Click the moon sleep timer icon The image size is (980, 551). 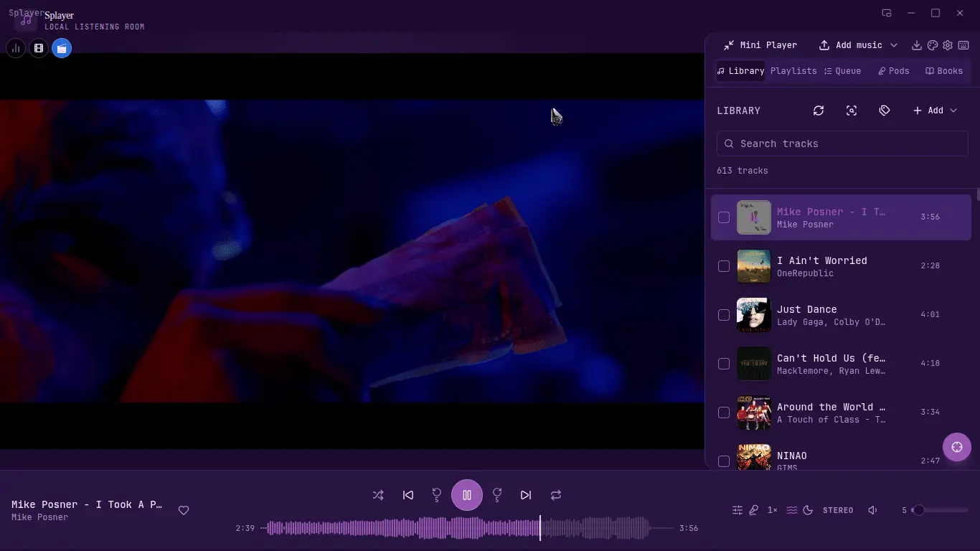pyautogui.click(x=808, y=510)
